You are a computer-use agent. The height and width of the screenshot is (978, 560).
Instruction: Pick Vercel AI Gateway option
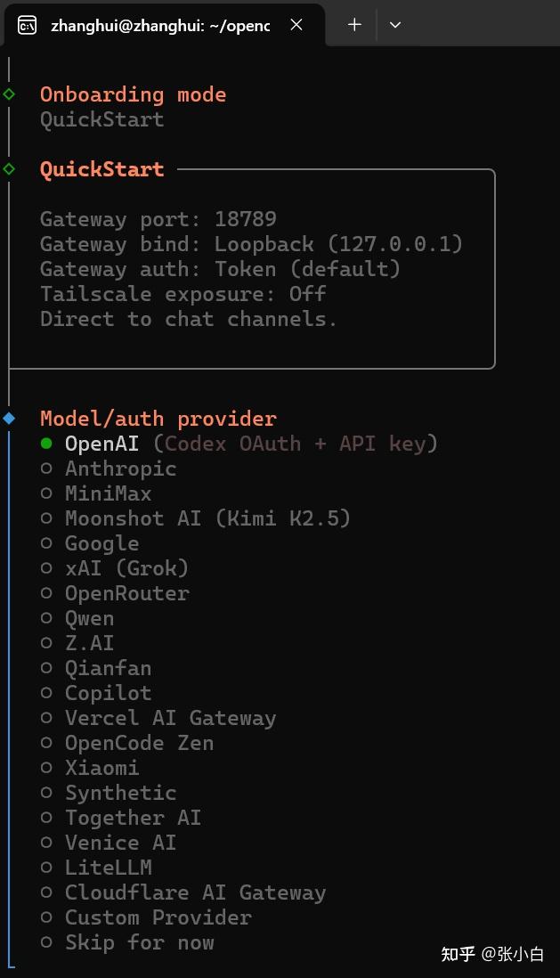click(170, 718)
